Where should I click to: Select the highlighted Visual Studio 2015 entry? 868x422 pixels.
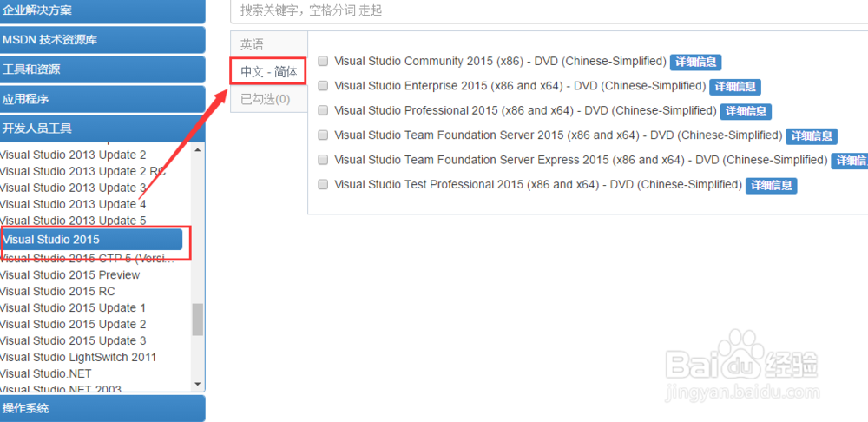click(91, 240)
